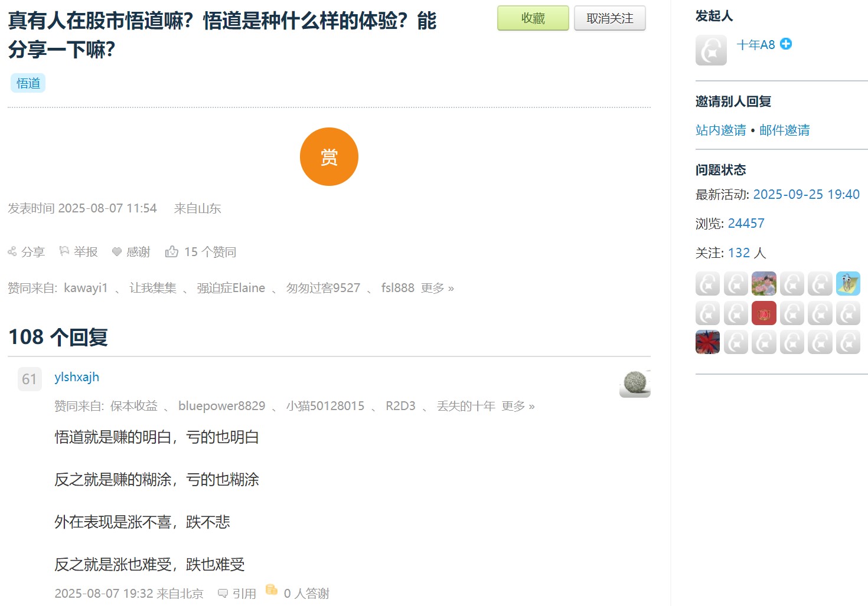This screenshot has width=868, height=606.
Task: Toggle follow with 取消关注 button
Action: [x=609, y=18]
